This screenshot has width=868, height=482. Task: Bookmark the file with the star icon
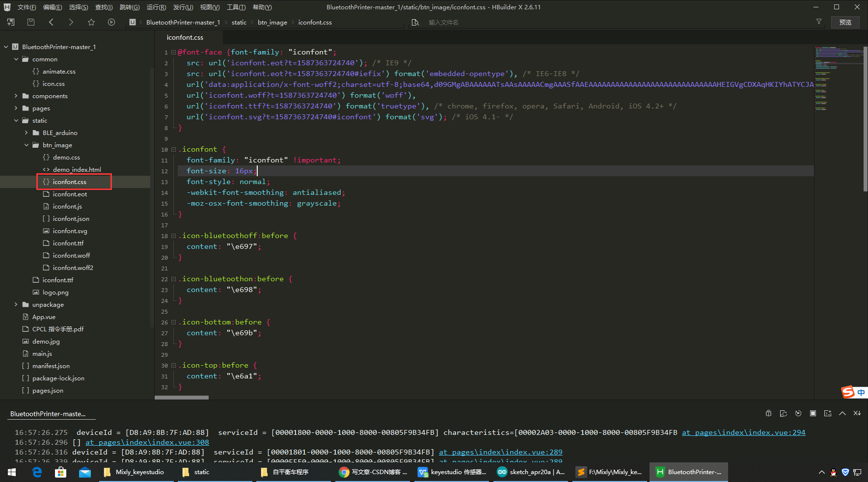[x=91, y=22]
